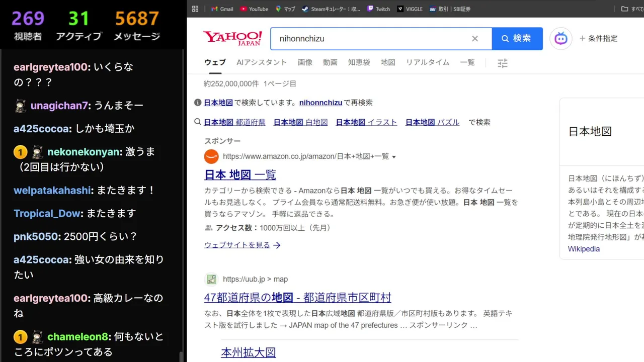
Task: Switch to the 地図 tab
Action: 388,62
